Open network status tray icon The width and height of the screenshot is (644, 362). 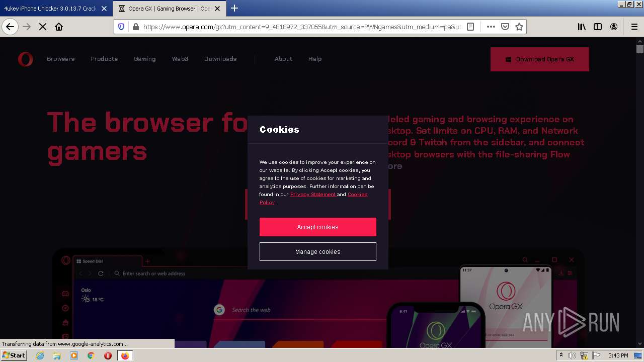(584, 355)
